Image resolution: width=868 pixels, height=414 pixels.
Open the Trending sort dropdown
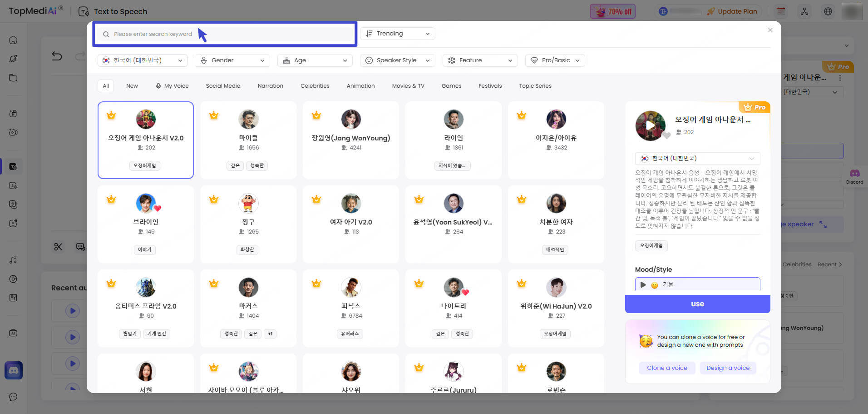point(398,34)
